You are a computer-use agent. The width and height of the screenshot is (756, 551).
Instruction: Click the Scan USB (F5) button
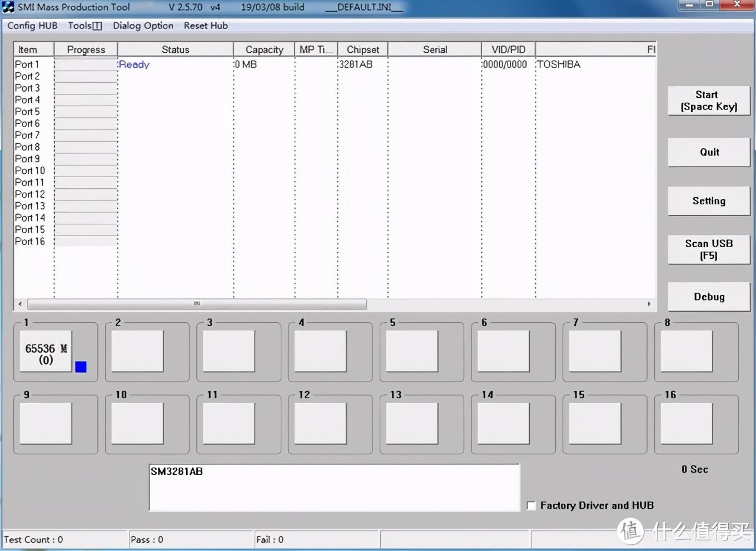coord(709,249)
